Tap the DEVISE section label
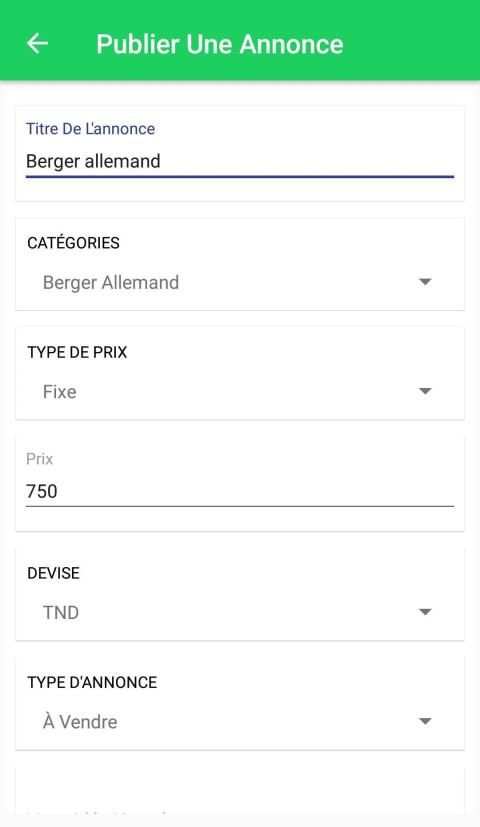Viewport: 480px width, 827px height. 53,573
